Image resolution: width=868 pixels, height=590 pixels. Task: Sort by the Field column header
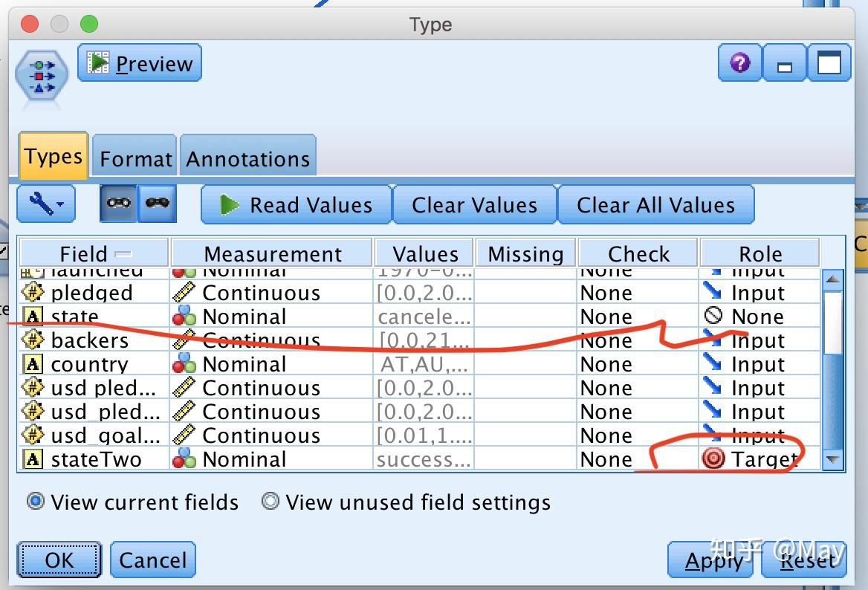point(94,253)
